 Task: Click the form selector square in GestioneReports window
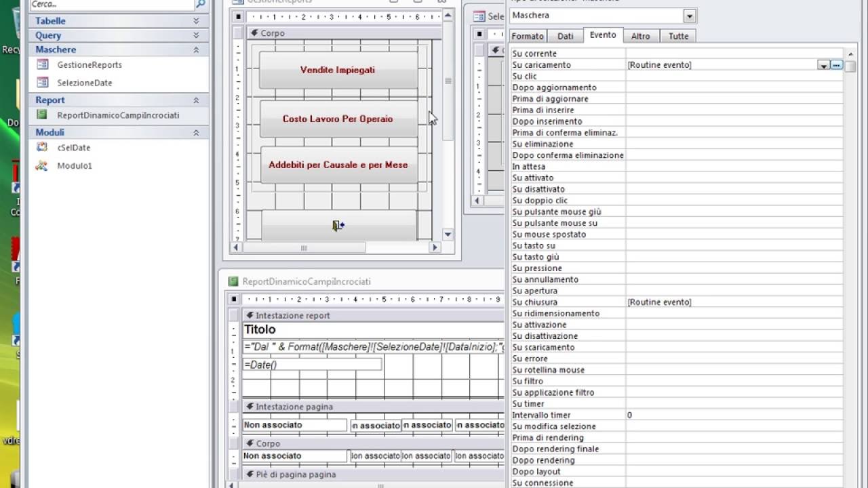pyautogui.click(x=238, y=16)
